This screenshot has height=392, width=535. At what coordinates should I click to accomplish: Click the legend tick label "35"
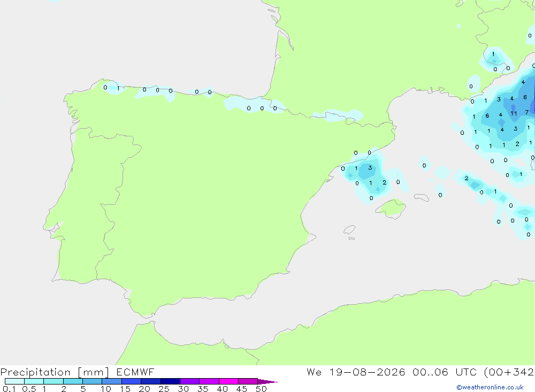[x=203, y=389]
